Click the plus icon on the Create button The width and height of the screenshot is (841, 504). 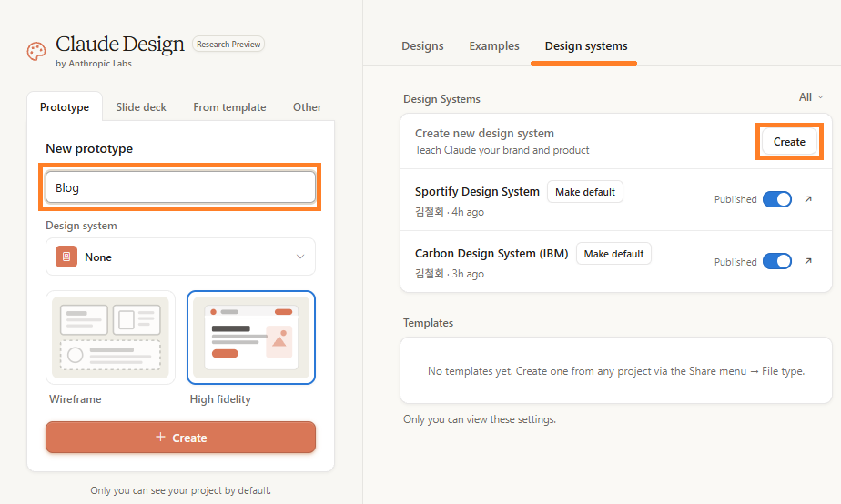(160, 437)
